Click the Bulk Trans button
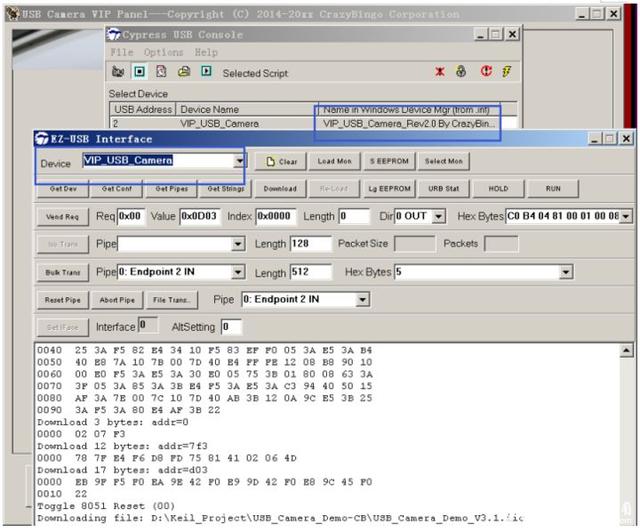Screen dimensions: 640x532 pyautogui.click(x=62, y=272)
